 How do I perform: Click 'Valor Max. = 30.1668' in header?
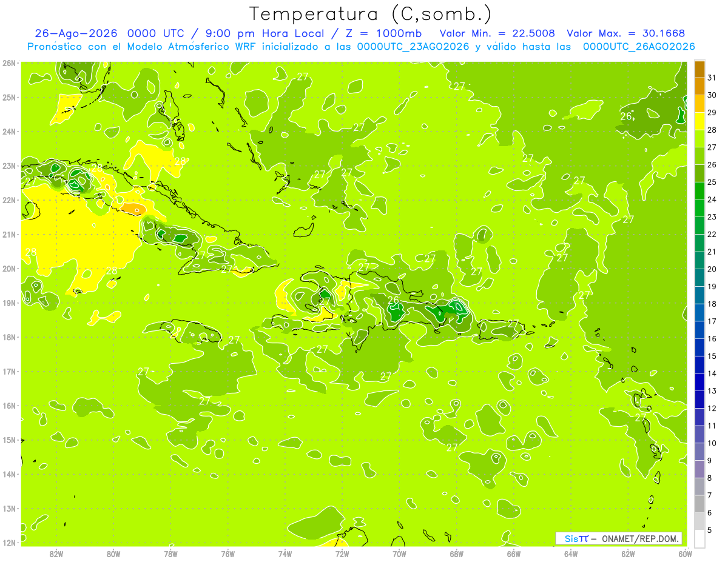(x=625, y=33)
